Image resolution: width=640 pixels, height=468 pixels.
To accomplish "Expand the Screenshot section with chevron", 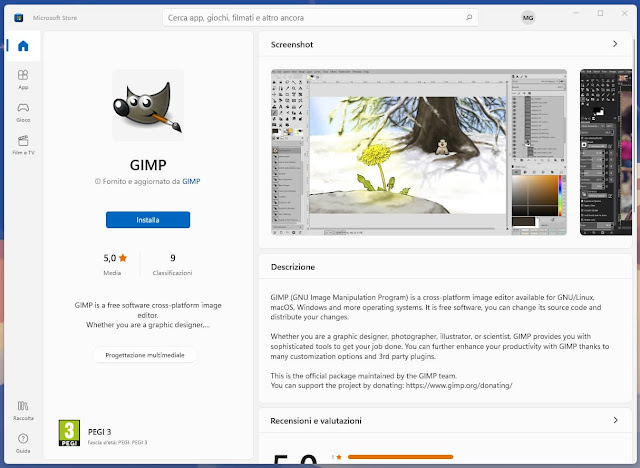I will (x=615, y=44).
